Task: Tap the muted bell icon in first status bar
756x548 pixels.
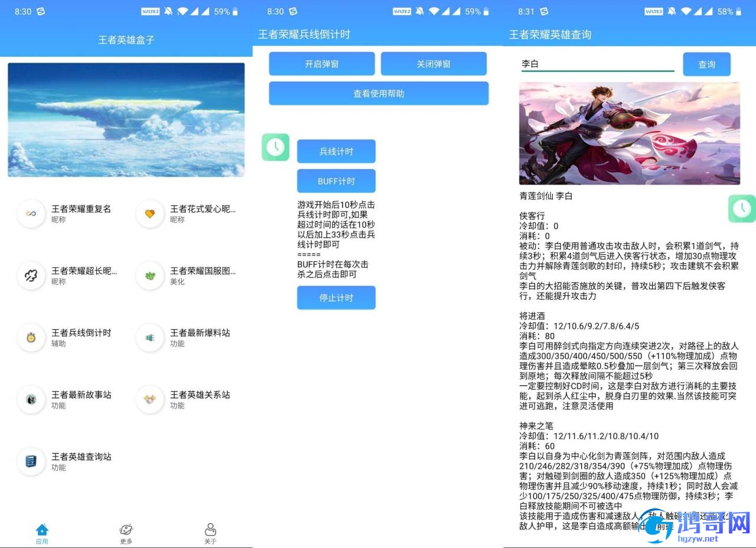Action: [168, 11]
